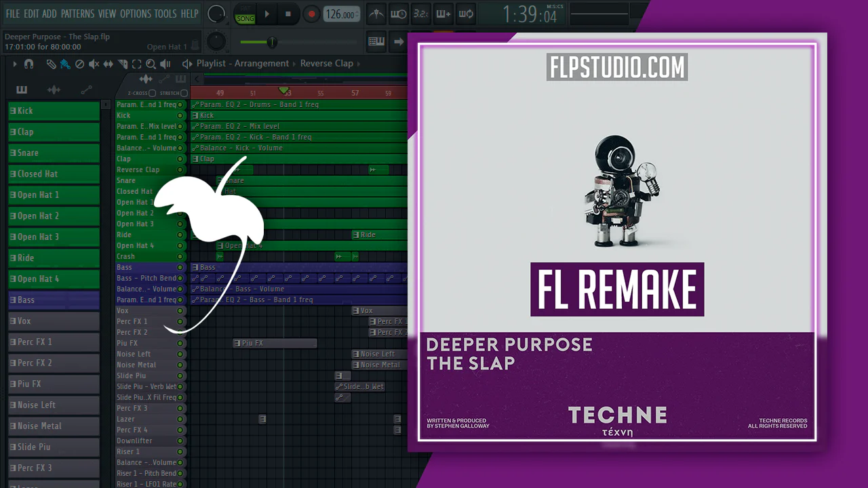Click the Stop button in transport
This screenshot has width=868, height=488.
[x=288, y=14]
